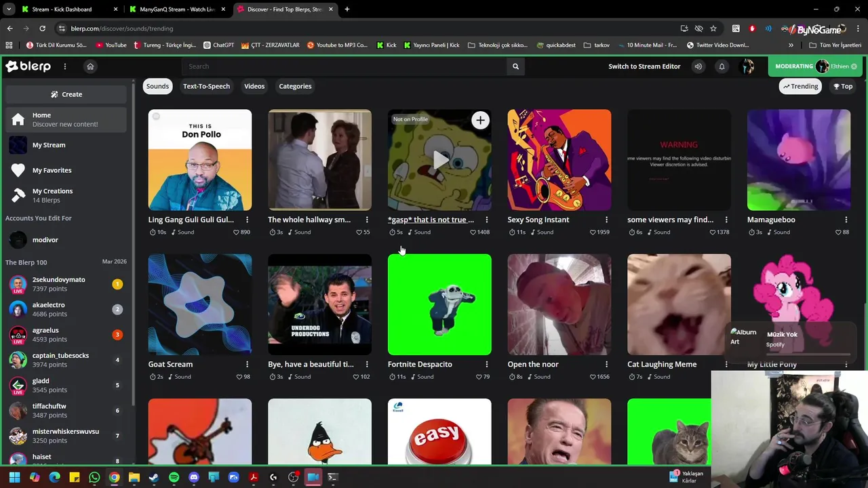Like Ling Gang Guli Guli (890 hearts)
This screenshot has height=488, width=868.
click(x=236, y=232)
